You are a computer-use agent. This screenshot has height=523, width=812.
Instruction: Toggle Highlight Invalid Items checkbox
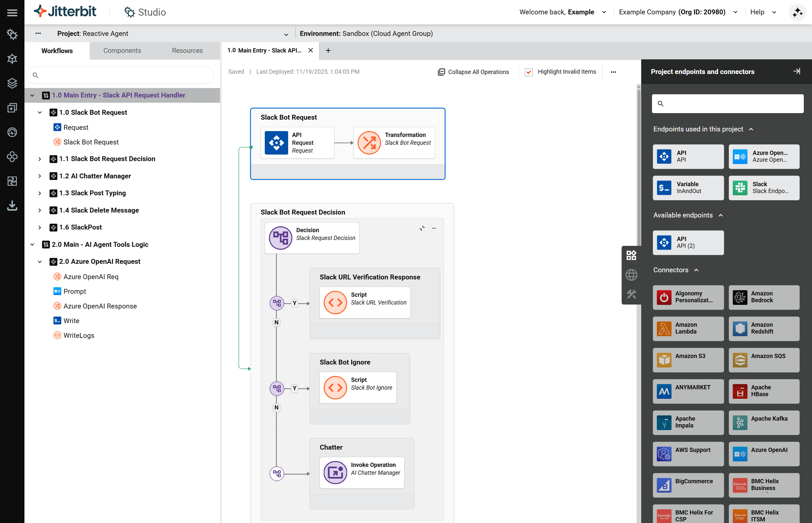point(528,72)
